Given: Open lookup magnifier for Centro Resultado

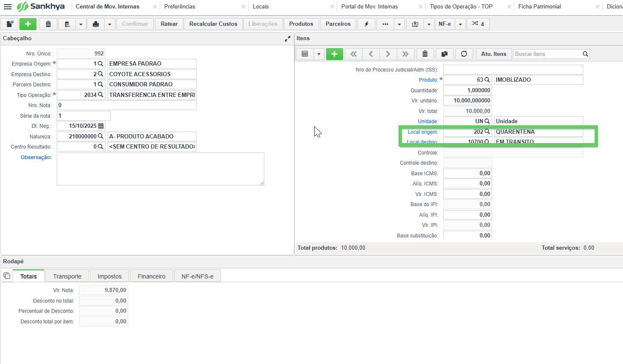Looking at the screenshot, I should tap(101, 147).
